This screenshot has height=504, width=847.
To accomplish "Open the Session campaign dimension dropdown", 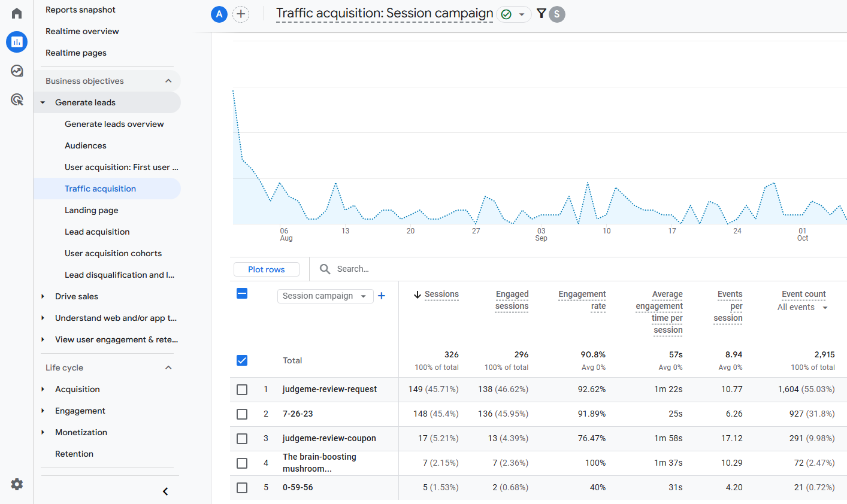I will pyautogui.click(x=325, y=296).
